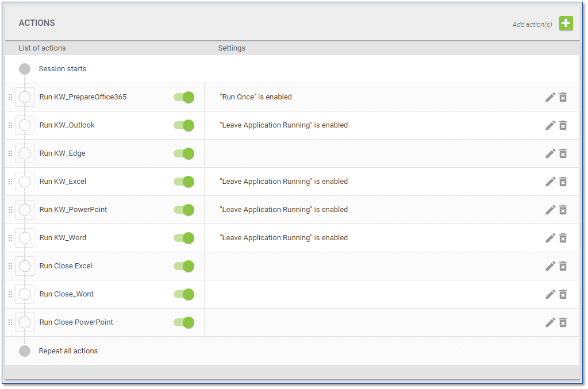This screenshot has width=588, height=389.
Task: Delete the Run KW_Outlook action
Action: (563, 125)
